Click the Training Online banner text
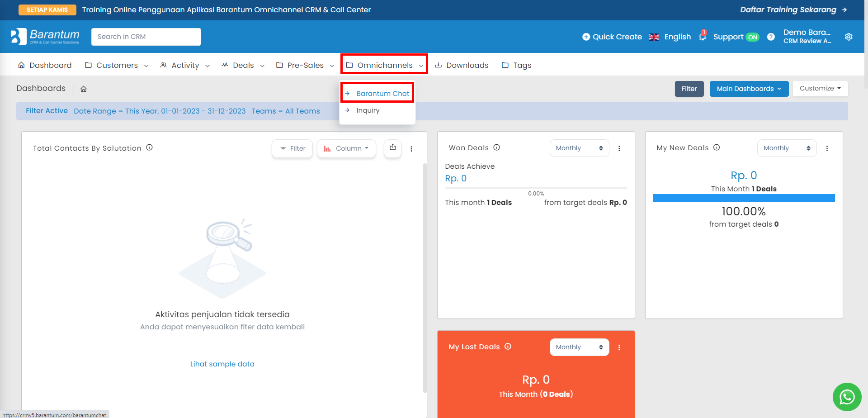This screenshot has width=868, height=418. (x=226, y=9)
